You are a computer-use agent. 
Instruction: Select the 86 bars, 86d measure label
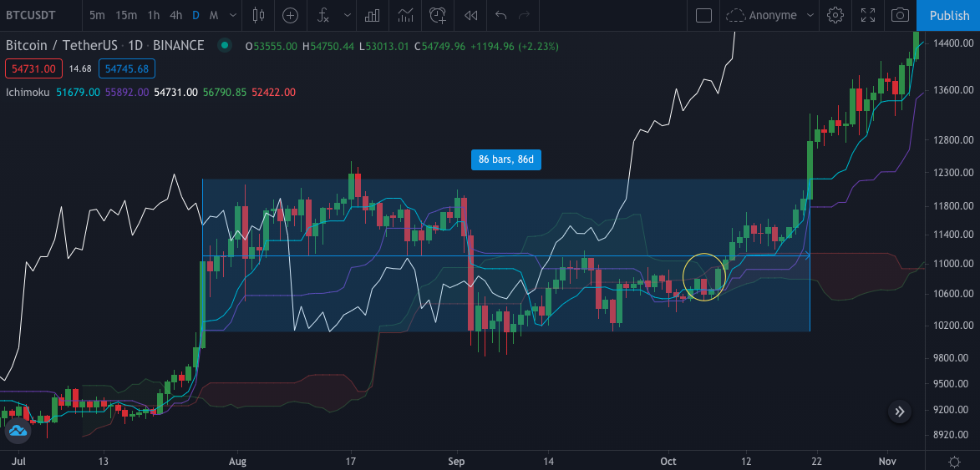505,159
